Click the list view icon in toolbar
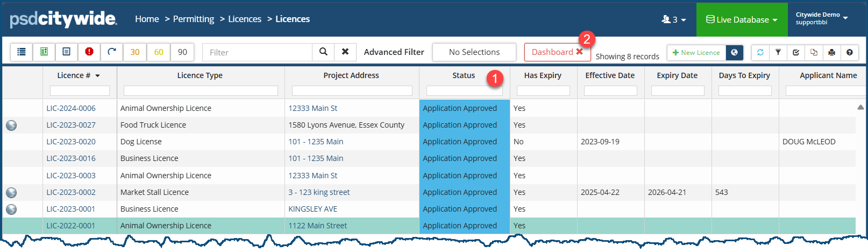868x252 pixels. pyautogui.click(x=22, y=52)
